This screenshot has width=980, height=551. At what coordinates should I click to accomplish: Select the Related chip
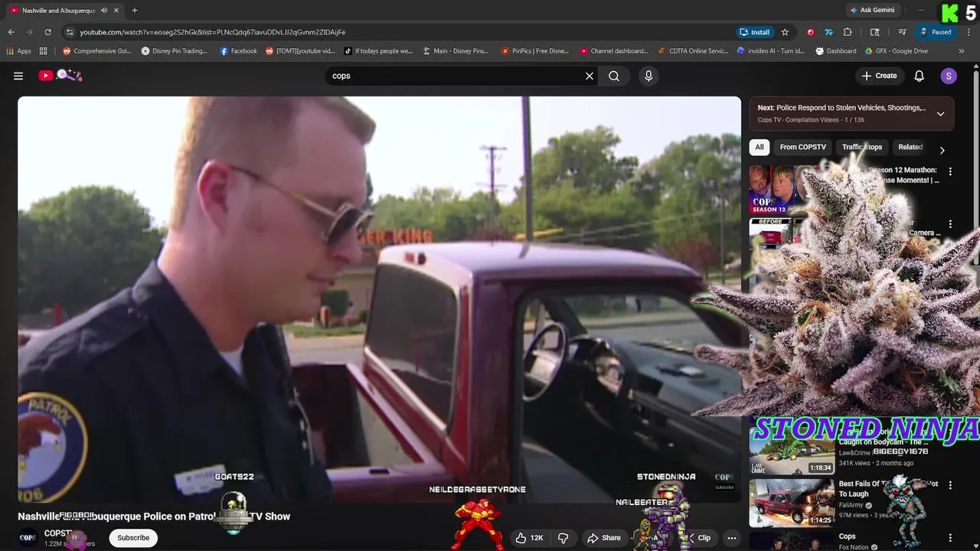910,147
